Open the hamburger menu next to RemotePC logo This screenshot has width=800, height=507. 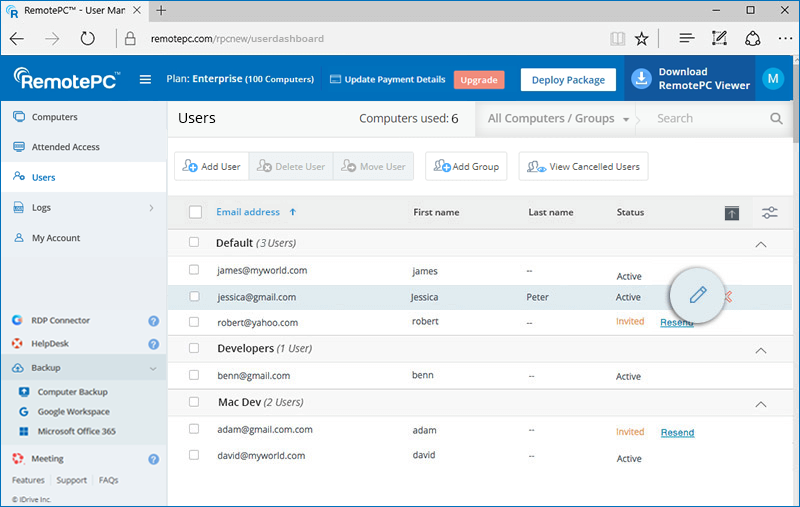(146, 80)
